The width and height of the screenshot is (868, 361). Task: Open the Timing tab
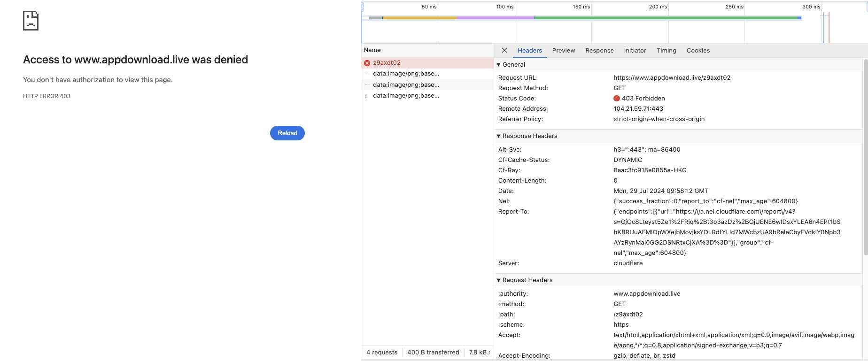[x=666, y=51]
